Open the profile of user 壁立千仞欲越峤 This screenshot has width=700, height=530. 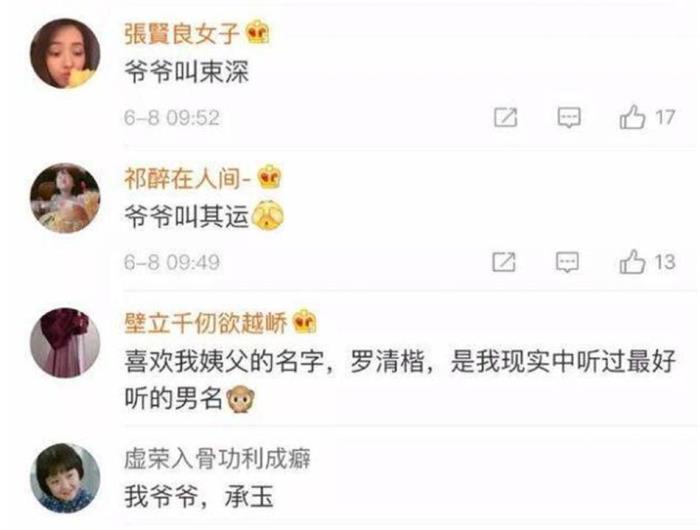pos(206,322)
